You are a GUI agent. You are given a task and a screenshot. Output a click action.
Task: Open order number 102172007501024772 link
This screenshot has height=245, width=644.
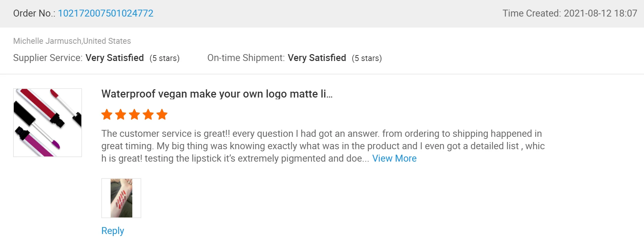click(x=105, y=13)
